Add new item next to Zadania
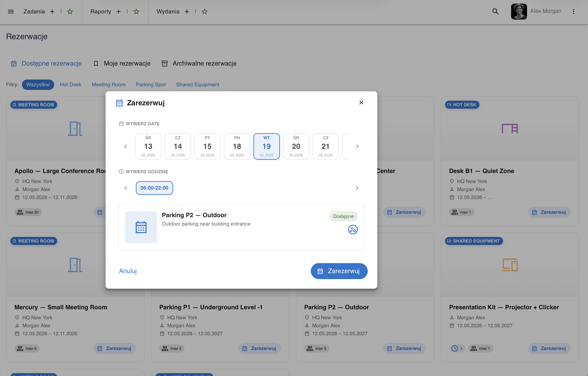Screen dimensions: 588x376 click(52, 11)
